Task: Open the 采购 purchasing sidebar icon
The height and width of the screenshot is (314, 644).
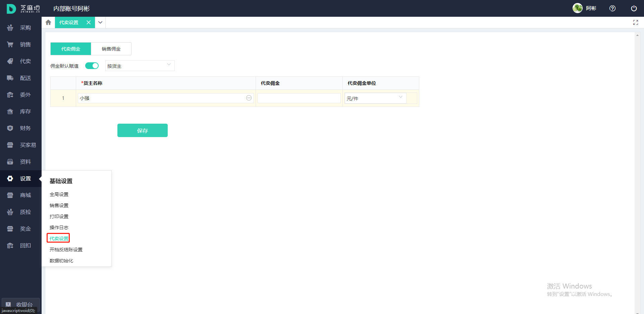Action: [10, 28]
